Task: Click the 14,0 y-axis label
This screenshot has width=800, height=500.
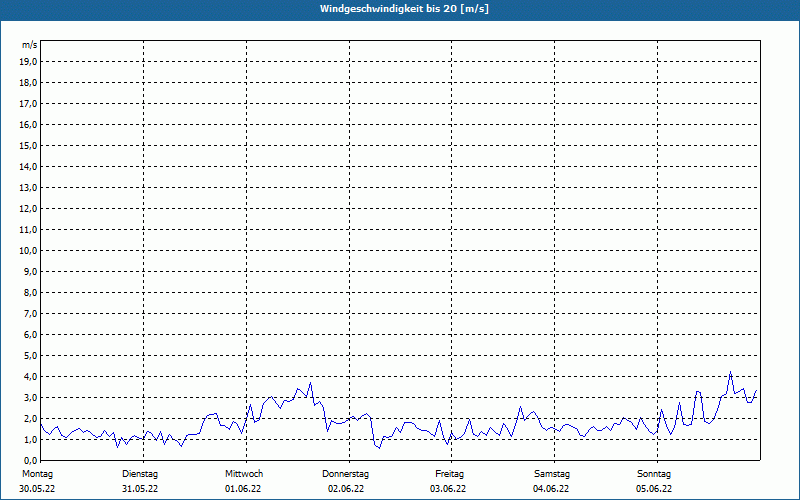Action: 28,166
